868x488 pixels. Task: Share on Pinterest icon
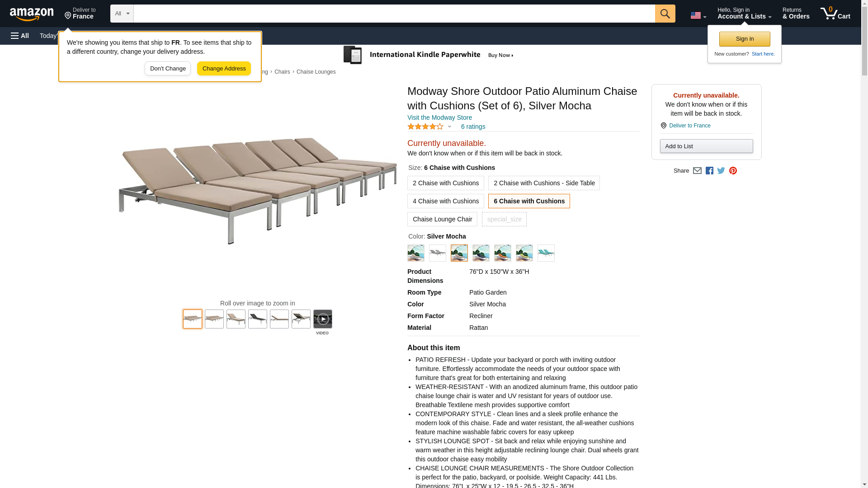click(x=733, y=171)
